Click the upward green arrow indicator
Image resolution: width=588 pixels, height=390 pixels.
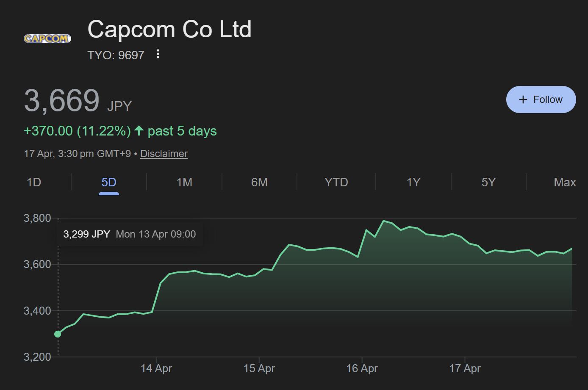click(140, 131)
